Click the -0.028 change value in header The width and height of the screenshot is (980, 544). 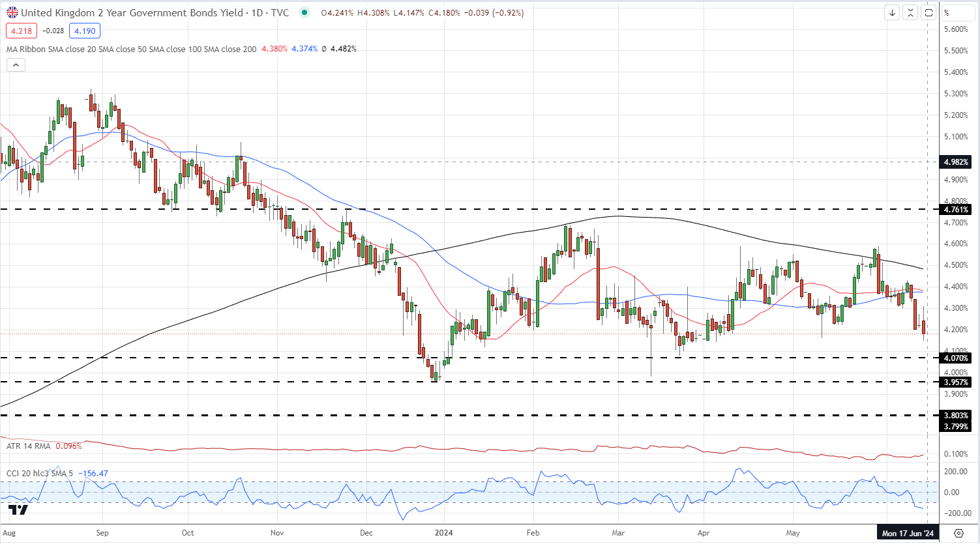pos(53,31)
